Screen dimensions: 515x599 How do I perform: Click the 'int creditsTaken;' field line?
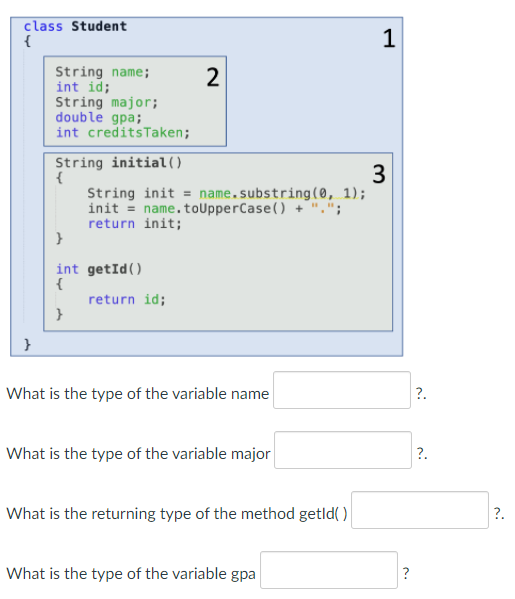[123, 133]
